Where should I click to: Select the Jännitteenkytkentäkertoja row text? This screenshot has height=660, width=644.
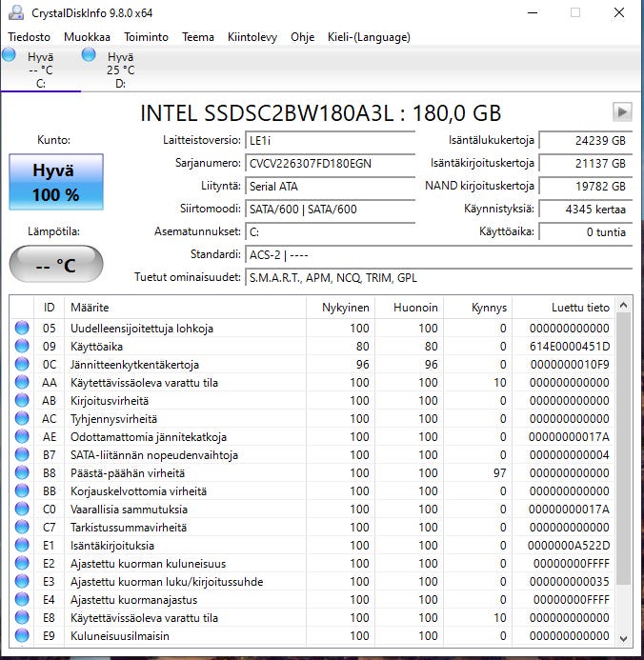[134, 365]
